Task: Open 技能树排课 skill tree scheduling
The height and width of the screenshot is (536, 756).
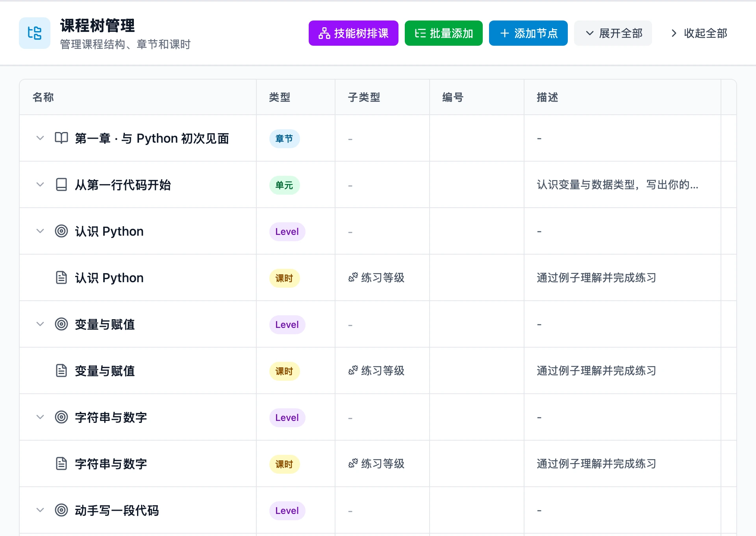Action: [354, 33]
